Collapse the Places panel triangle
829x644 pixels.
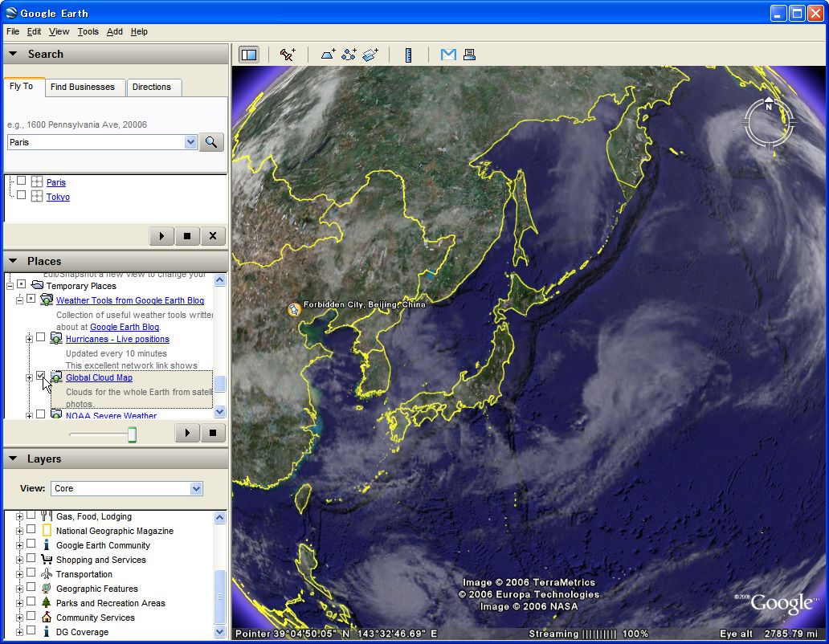click(13, 261)
